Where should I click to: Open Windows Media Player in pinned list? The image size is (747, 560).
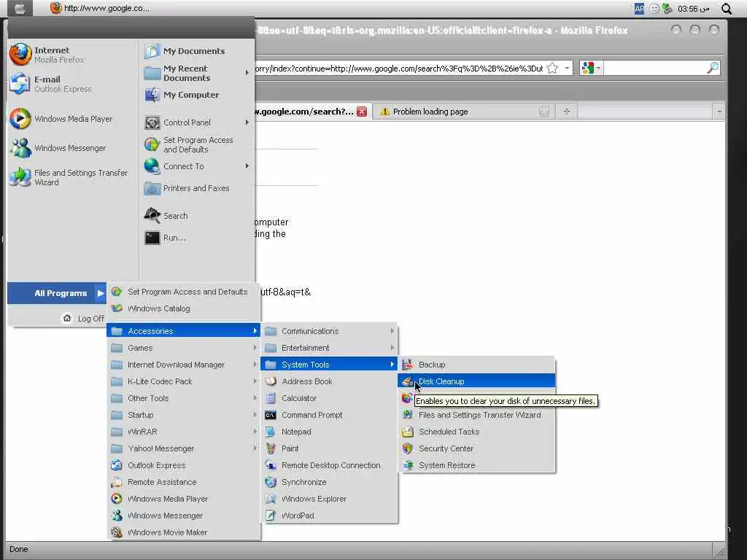61,119
